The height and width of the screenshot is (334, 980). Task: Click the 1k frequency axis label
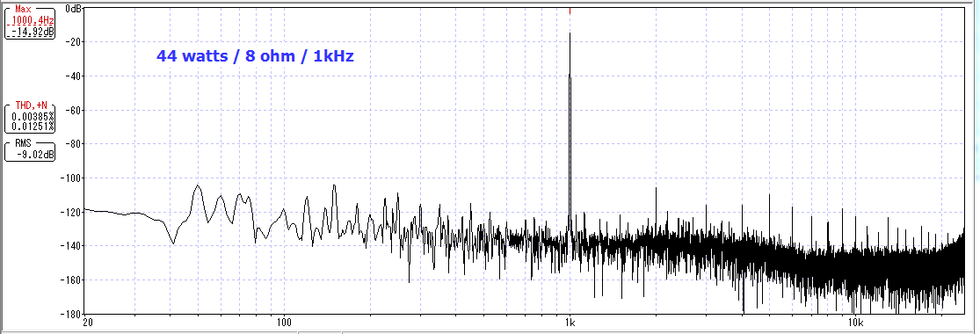pos(570,323)
